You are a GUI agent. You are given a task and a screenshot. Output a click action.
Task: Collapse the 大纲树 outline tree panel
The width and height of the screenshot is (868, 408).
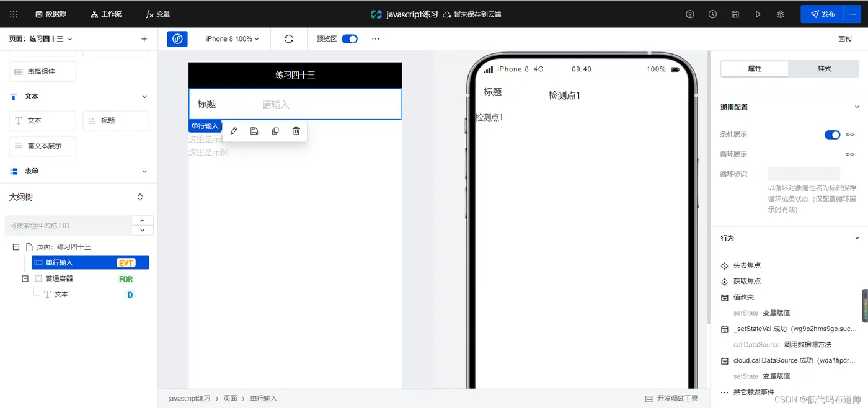pos(140,197)
